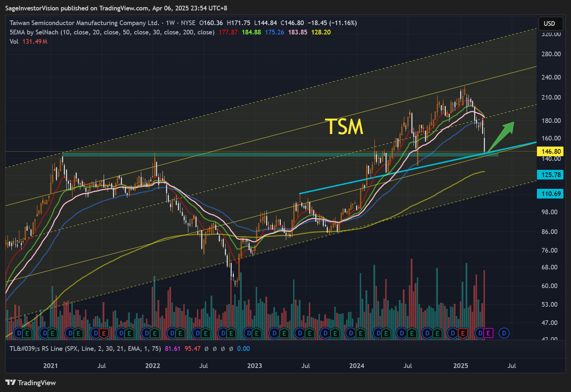The width and height of the screenshot is (571, 392).
Task: Click the D dividend marker above the 2024 label
Action: (351, 334)
